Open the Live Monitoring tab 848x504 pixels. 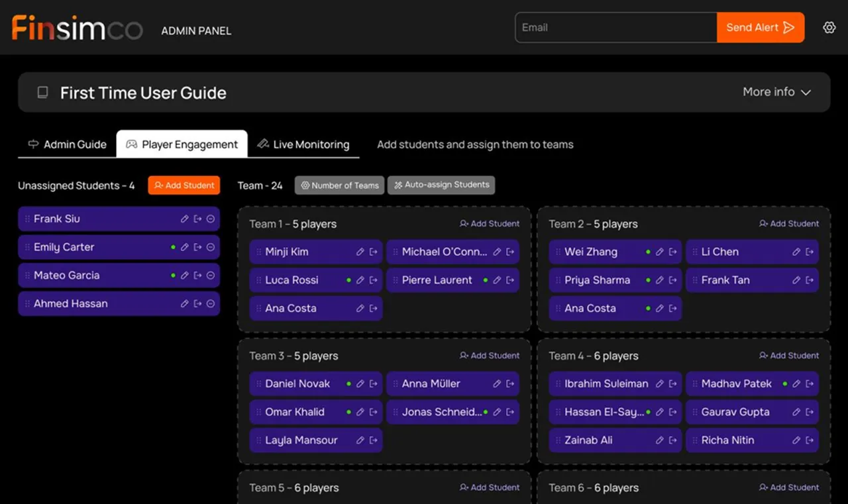click(x=303, y=144)
